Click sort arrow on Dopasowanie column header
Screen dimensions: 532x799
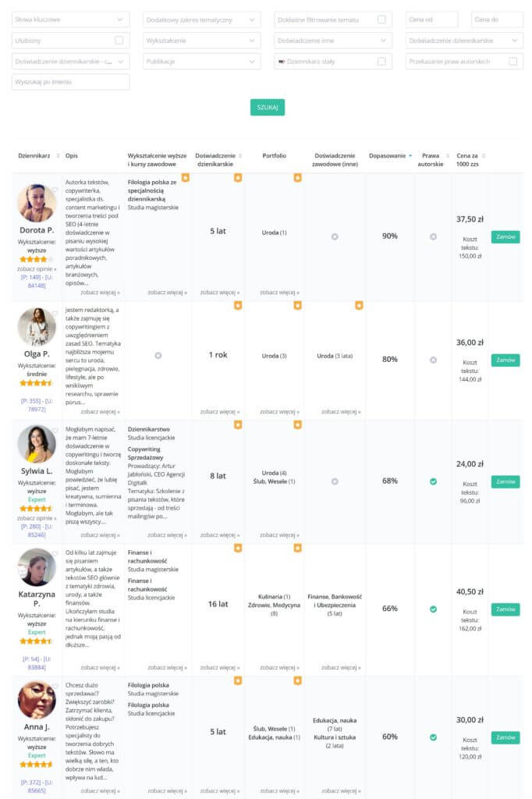(x=410, y=156)
